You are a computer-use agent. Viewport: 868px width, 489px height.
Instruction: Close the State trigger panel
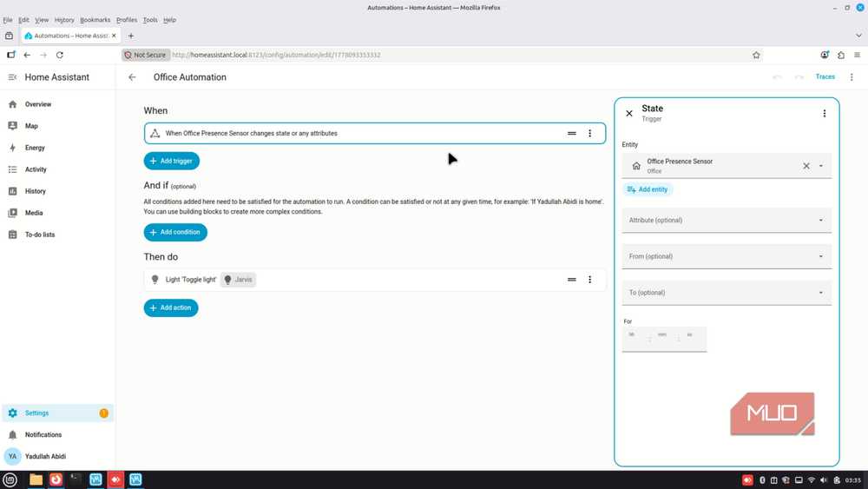628,114
